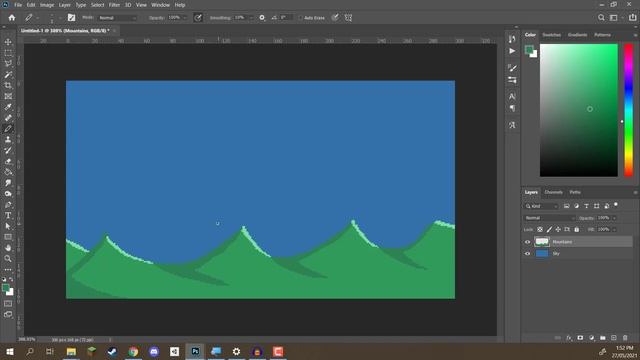640x360 pixels.
Task: Select the Rectangle shape tool
Action: coord(8,237)
